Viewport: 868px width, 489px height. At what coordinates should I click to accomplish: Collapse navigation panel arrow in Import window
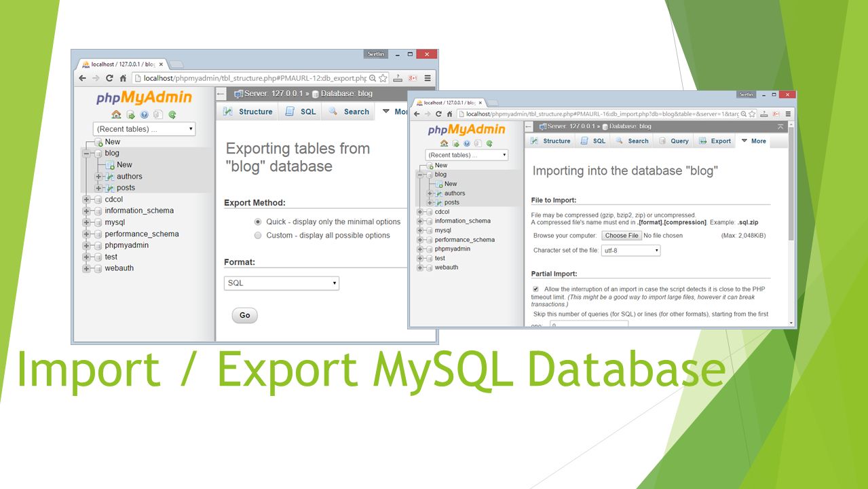(530, 126)
